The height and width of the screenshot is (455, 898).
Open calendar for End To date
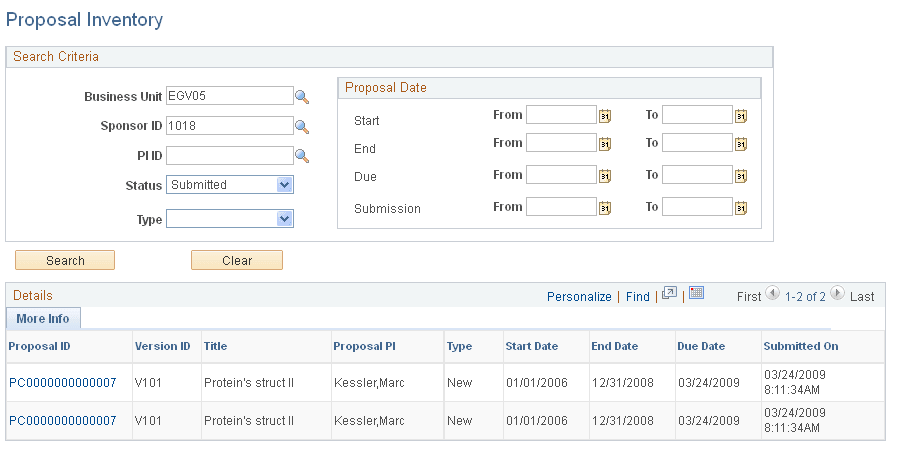pos(741,144)
